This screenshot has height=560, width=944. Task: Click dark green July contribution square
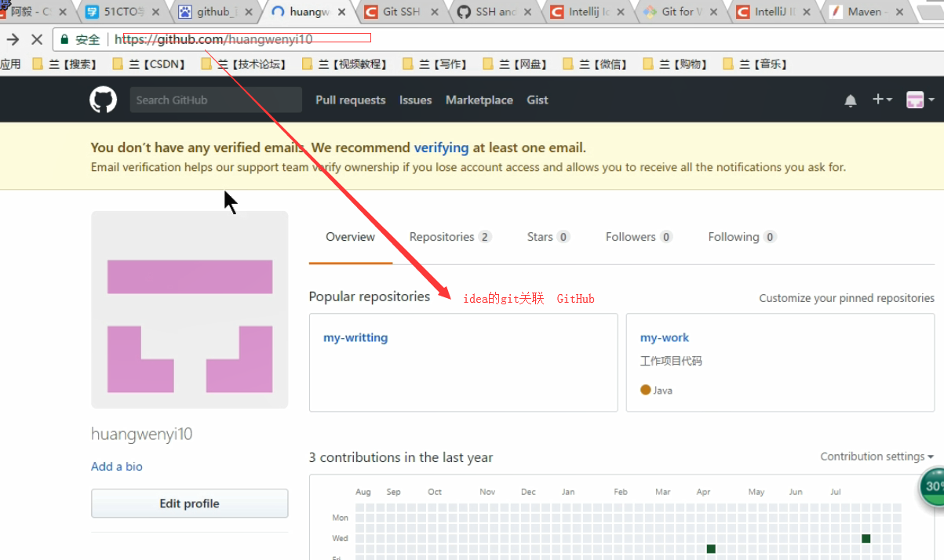(866, 538)
